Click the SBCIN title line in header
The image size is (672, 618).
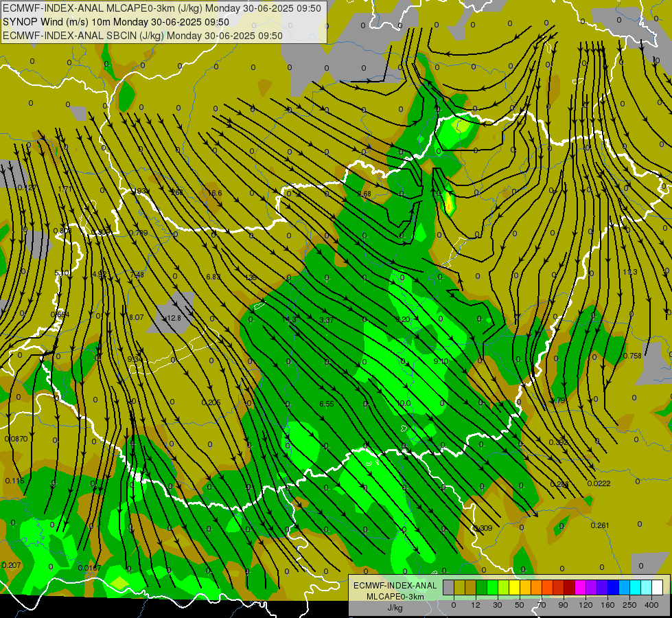[143, 36]
